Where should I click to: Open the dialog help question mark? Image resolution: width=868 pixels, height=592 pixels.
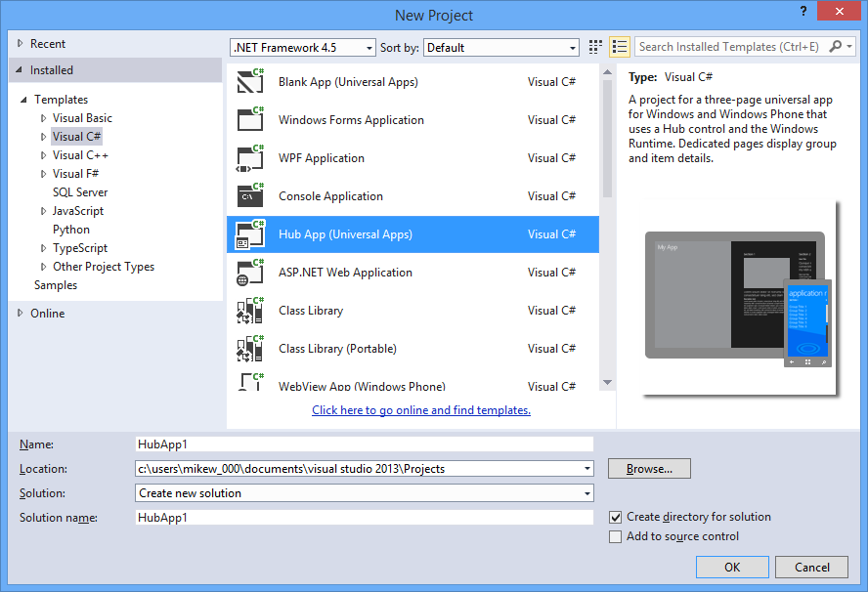[x=803, y=11]
